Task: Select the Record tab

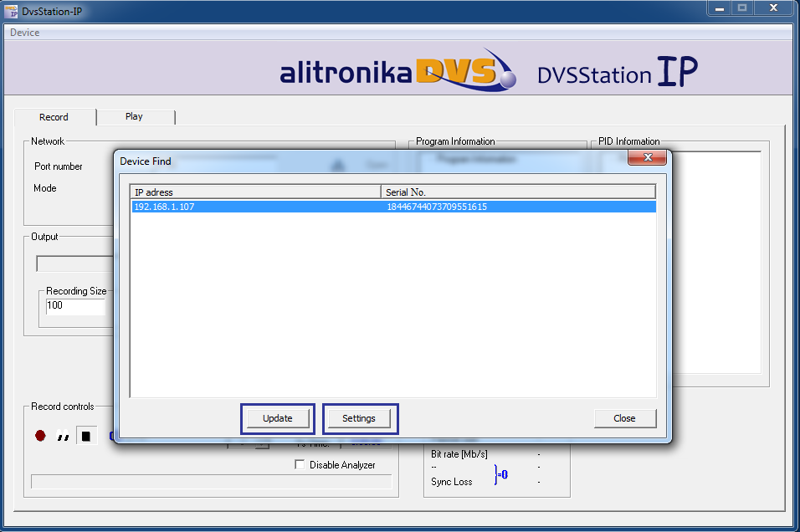Action: [x=54, y=117]
